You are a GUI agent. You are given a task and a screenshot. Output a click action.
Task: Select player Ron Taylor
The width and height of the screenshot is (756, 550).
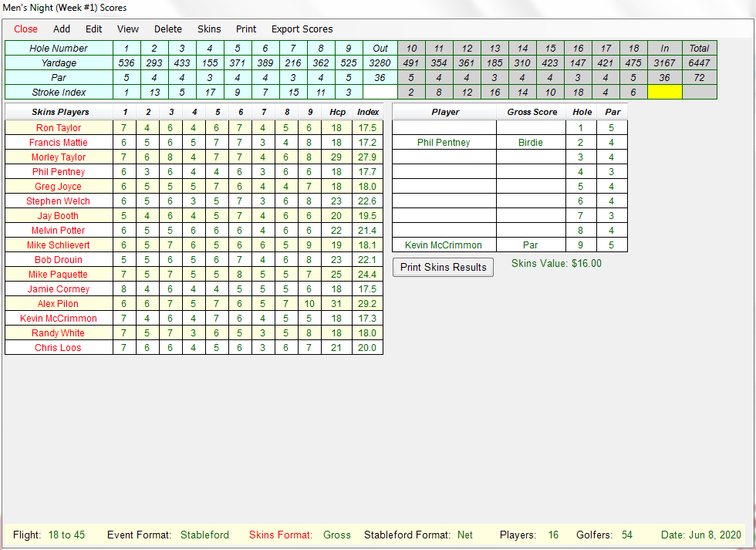click(59, 128)
